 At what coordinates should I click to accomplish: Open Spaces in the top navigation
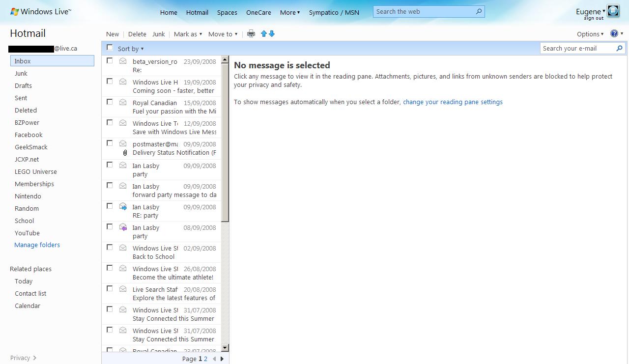point(227,12)
